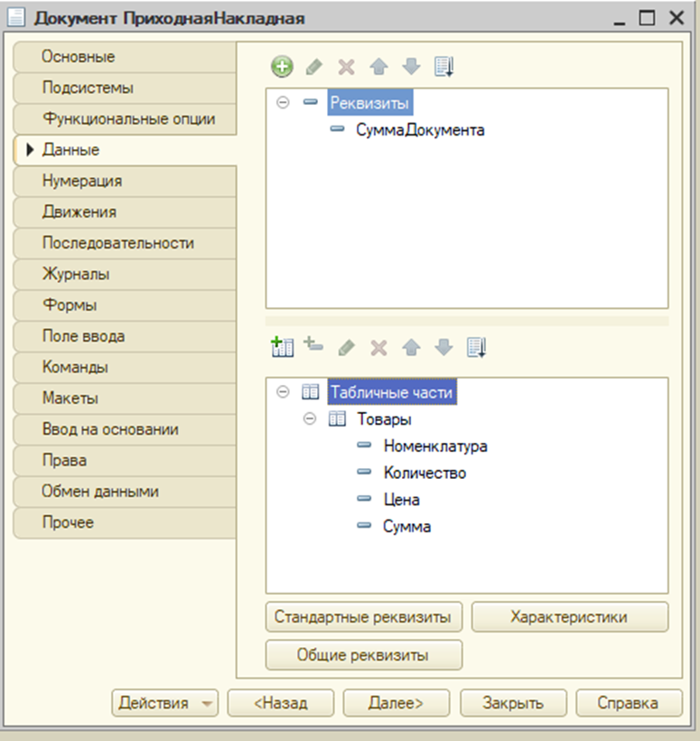700x741 pixels.
Task: Go to the Макеты tab
Action: point(126,399)
